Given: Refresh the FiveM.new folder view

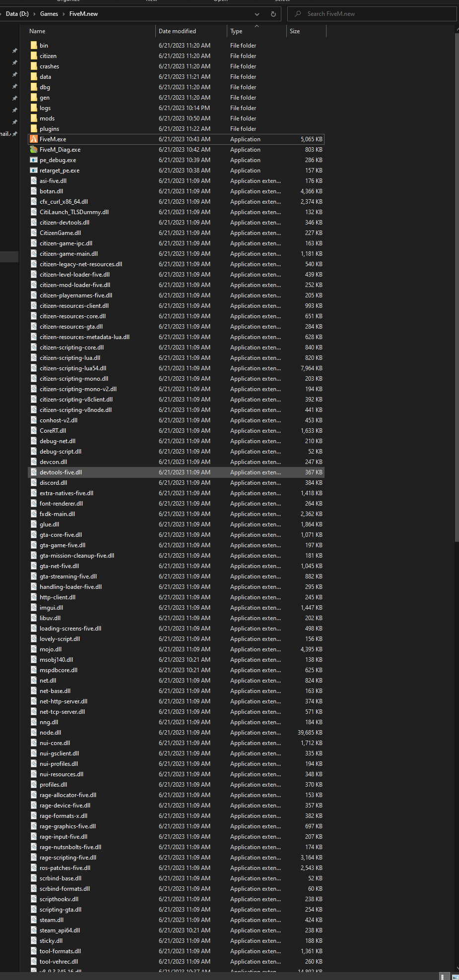Looking at the screenshot, I should click(273, 14).
